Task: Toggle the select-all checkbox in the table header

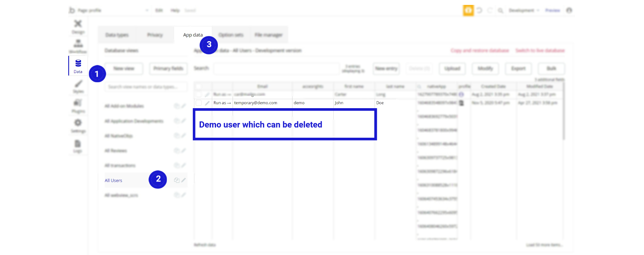Action: point(198,86)
